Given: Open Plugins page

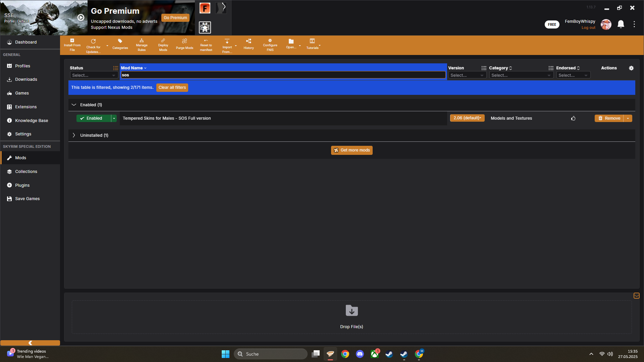Looking at the screenshot, I should (30, 185).
